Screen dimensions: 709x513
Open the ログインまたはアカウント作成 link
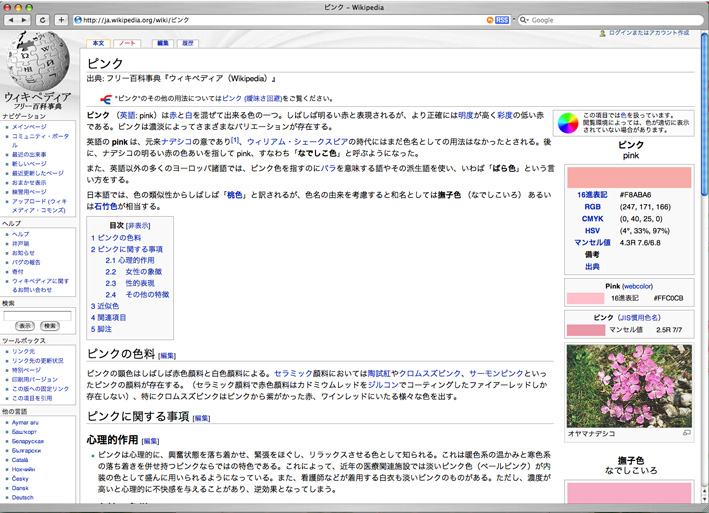649,33
